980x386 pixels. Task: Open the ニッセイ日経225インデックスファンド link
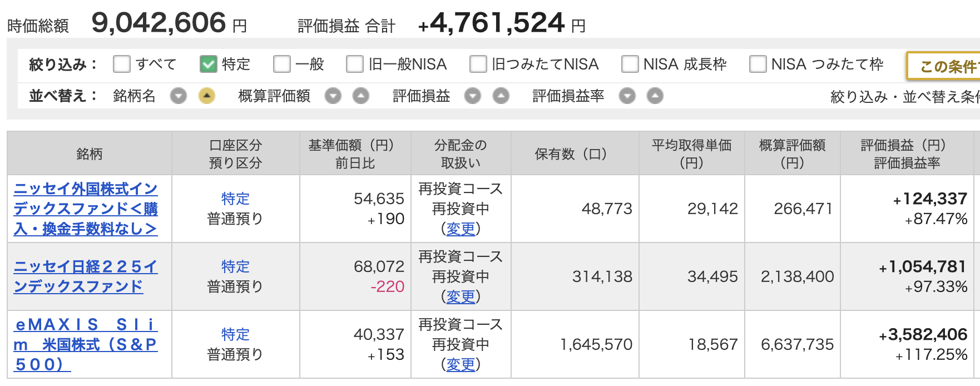[x=86, y=276]
